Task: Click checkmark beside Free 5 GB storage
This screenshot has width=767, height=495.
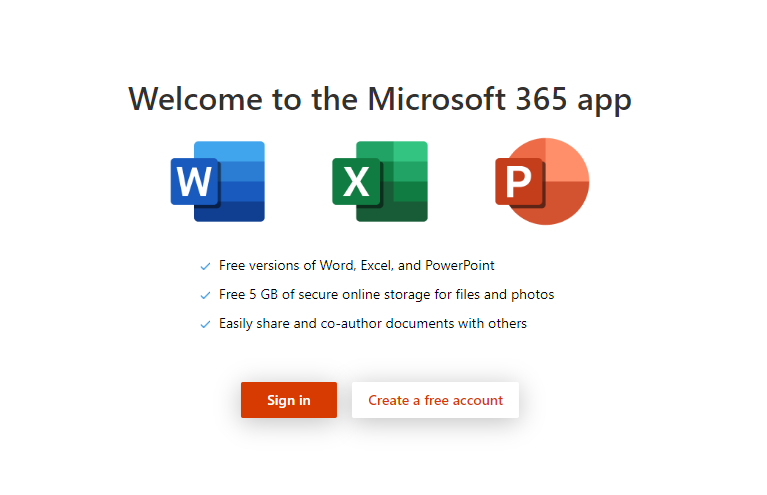Action: (205, 295)
